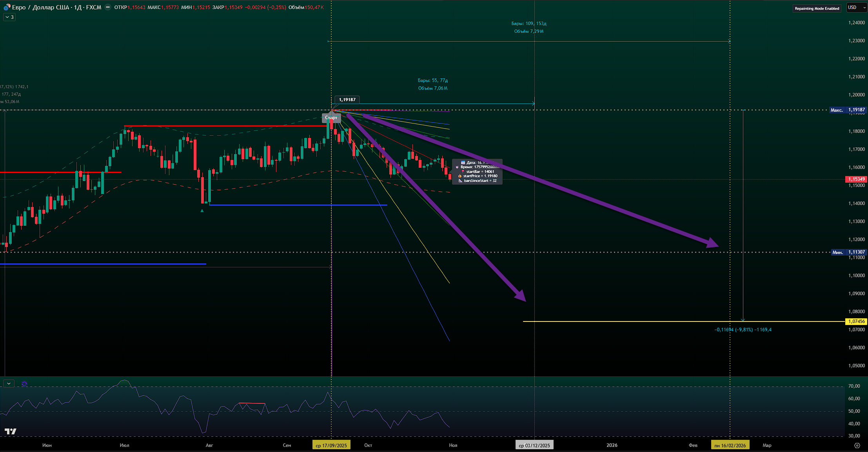Click the ср 17/09/2025 date marker
Image resolution: width=868 pixels, height=452 pixels.
[x=331, y=445]
